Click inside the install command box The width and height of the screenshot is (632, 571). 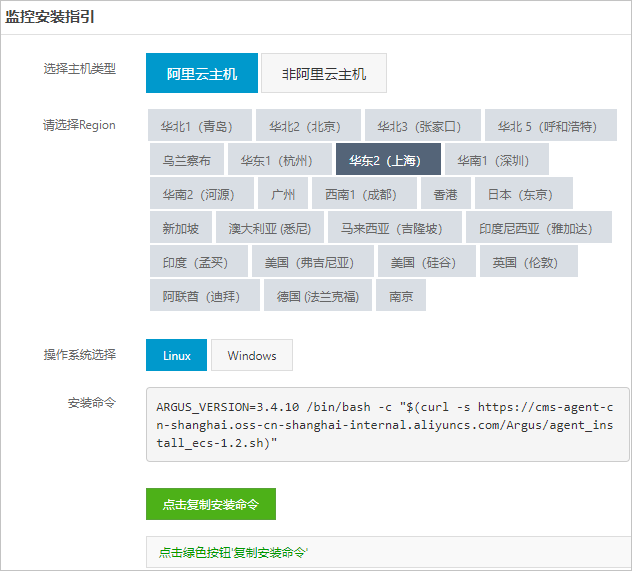(387, 424)
